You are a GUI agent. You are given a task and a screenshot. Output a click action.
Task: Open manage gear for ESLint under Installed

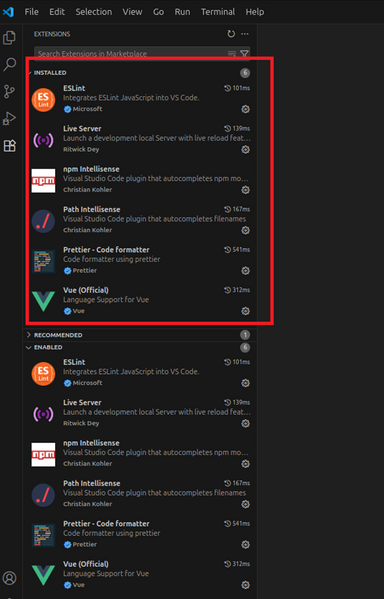pyautogui.click(x=245, y=109)
